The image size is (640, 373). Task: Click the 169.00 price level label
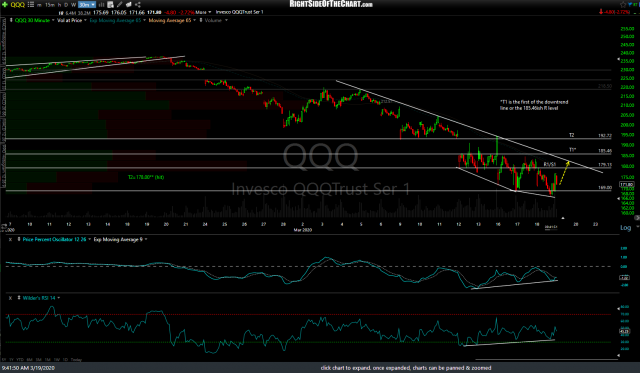pyautogui.click(x=605, y=188)
